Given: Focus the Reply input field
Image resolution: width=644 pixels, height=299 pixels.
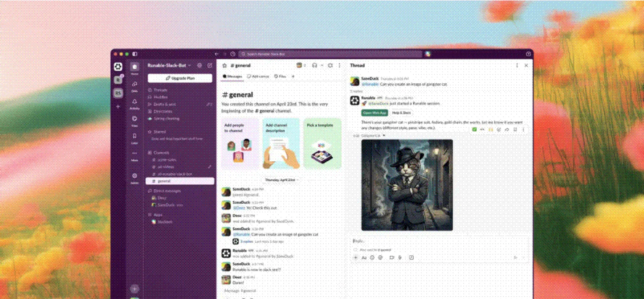Looking at the screenshot, I should point(439,241).
